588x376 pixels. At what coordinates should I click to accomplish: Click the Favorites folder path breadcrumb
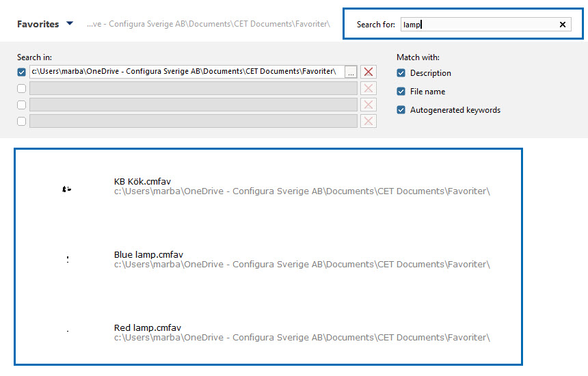point(209,24)
